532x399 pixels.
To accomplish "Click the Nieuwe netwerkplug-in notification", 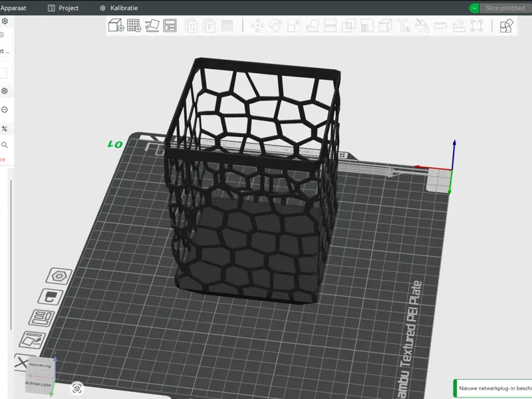I will [x=493, y=388].
